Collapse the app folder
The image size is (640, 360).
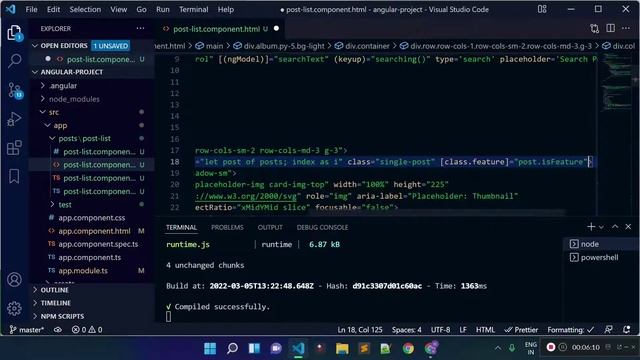pyautogui.click(x=48, y=125)
